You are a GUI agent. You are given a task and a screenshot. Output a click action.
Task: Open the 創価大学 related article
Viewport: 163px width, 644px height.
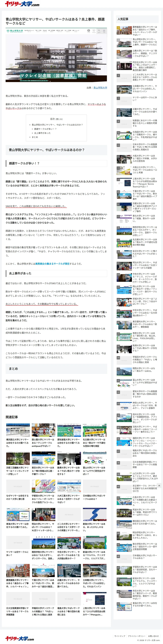[95, 520]
